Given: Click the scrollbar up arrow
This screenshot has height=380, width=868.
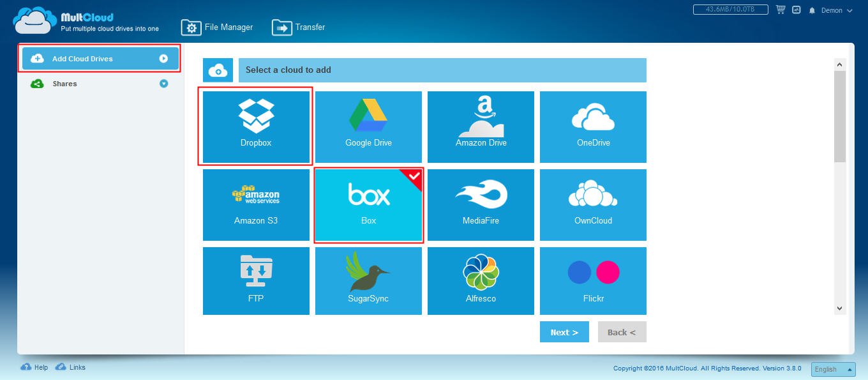Looking at the screenshot, I should coord(840,65).
